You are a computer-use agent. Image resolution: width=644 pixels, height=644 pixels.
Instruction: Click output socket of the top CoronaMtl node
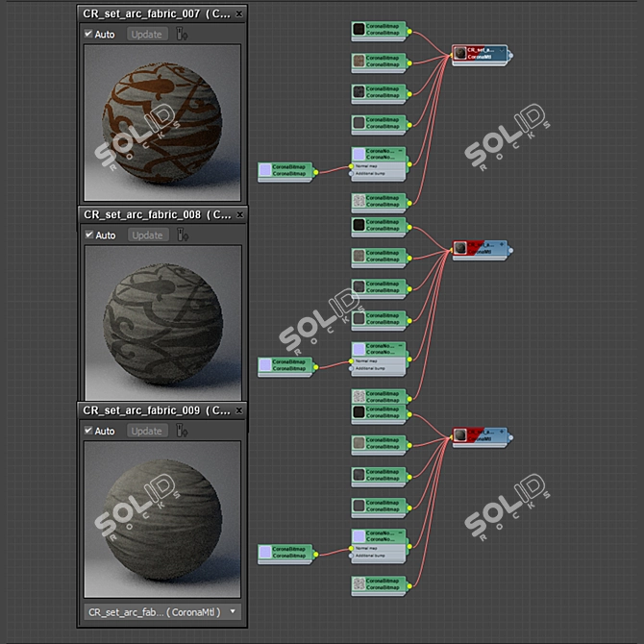coord(510,55)
